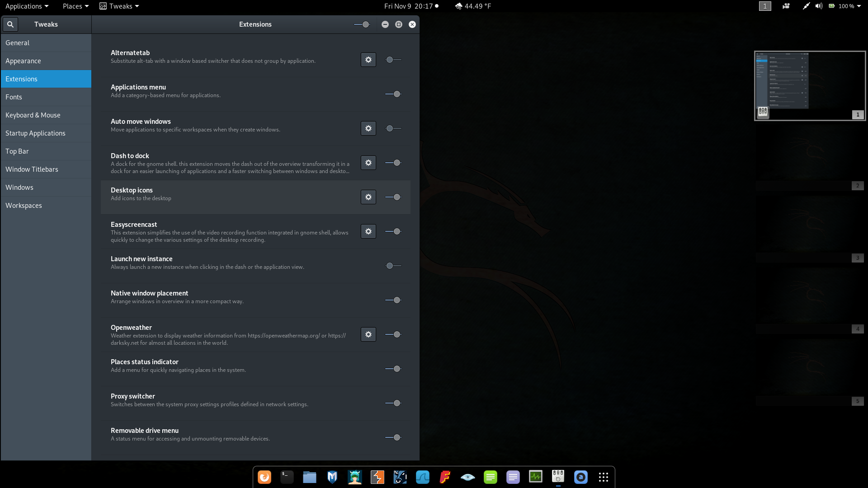Open Metasploit from the dock
Screen dimensions: 868x488
(x=332, y=477)
